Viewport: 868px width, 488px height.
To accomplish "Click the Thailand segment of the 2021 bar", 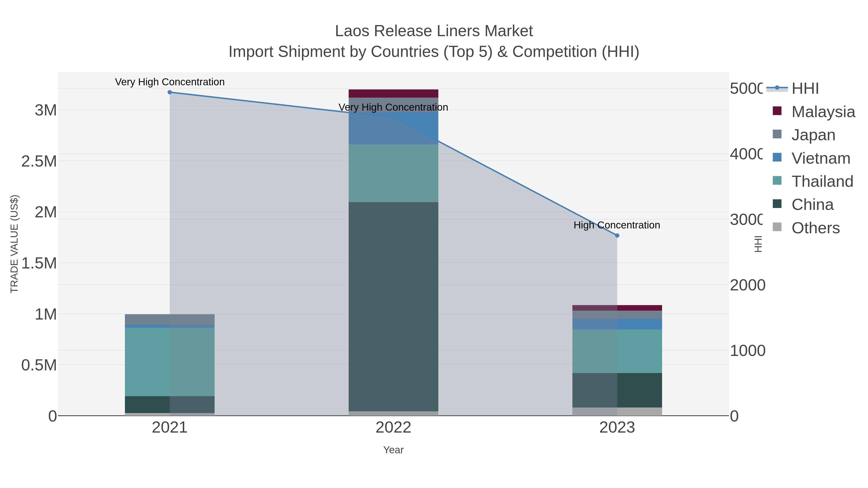I will 170,362.
